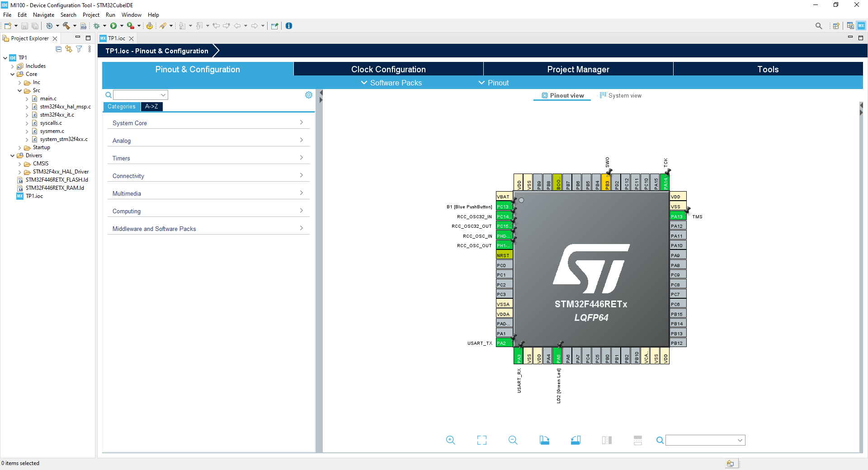This screenshot has width=868, height=470.
Task: Open the File menu
Action: tap(7, 15)
